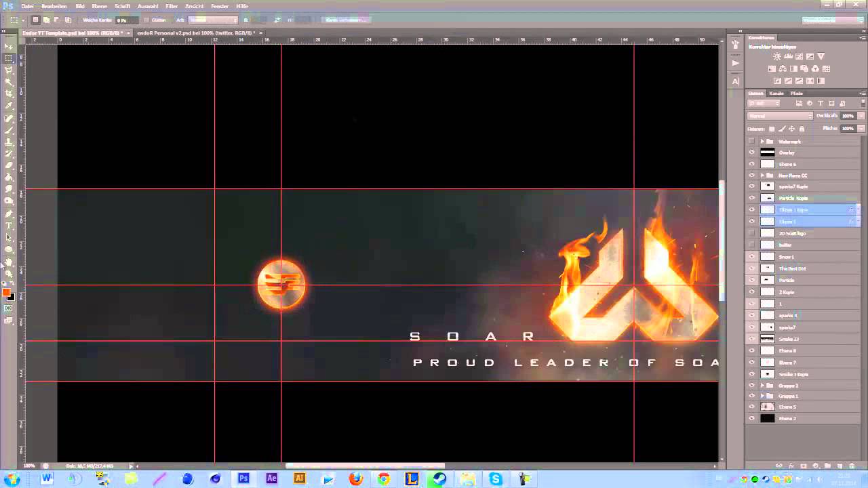Select the Rectangular Marquee tool

[9, 58]
